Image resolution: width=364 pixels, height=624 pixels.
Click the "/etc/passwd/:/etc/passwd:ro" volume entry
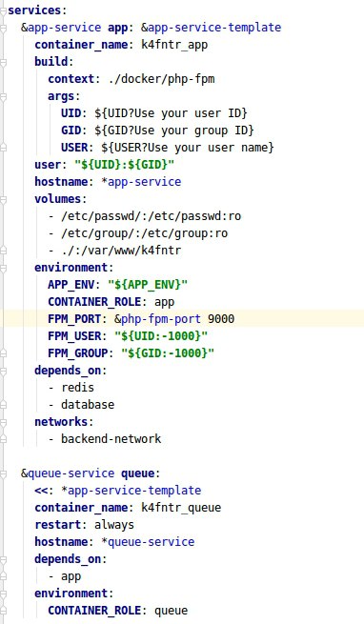pos(151,216)
